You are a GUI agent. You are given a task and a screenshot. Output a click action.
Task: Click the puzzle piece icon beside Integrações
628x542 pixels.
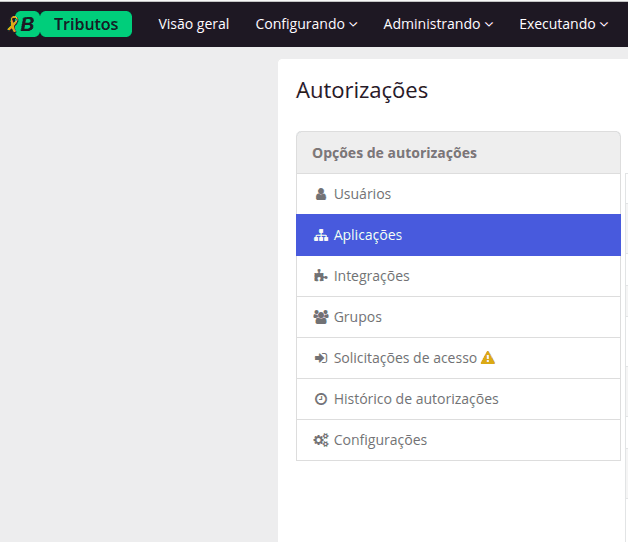tap(321, 276)
